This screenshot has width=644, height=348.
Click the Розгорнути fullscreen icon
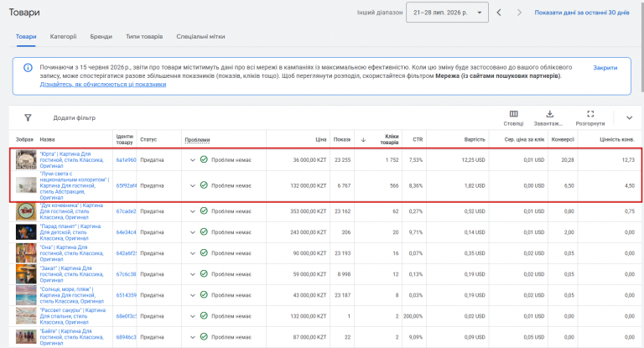(590, 114)
